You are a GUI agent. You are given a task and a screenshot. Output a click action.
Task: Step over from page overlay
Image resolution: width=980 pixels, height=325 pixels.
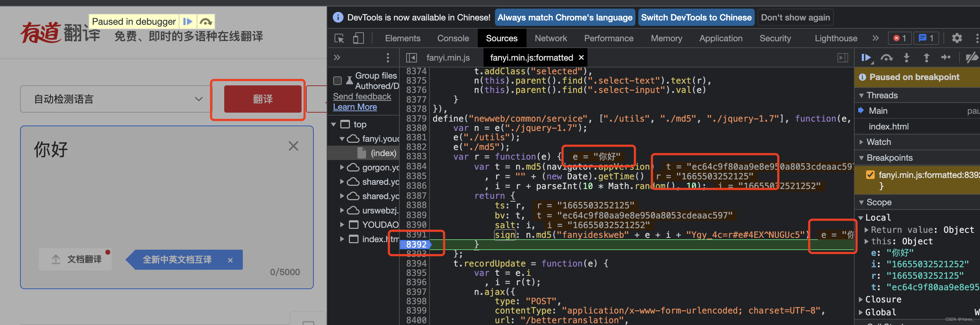tap(206, 21)
